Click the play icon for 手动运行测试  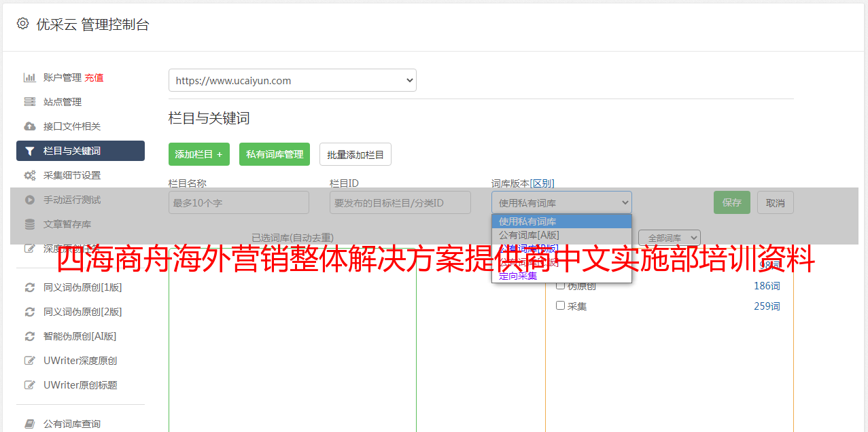30,200
